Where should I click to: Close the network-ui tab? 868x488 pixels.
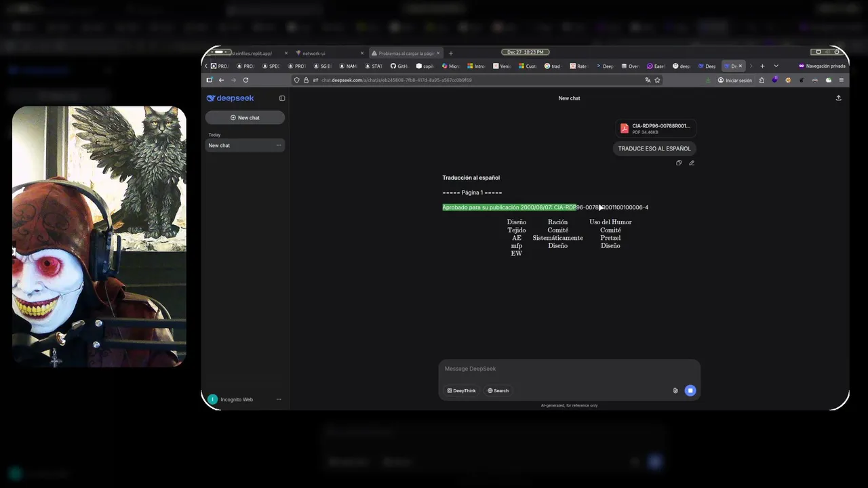click(x=362, y=53)
